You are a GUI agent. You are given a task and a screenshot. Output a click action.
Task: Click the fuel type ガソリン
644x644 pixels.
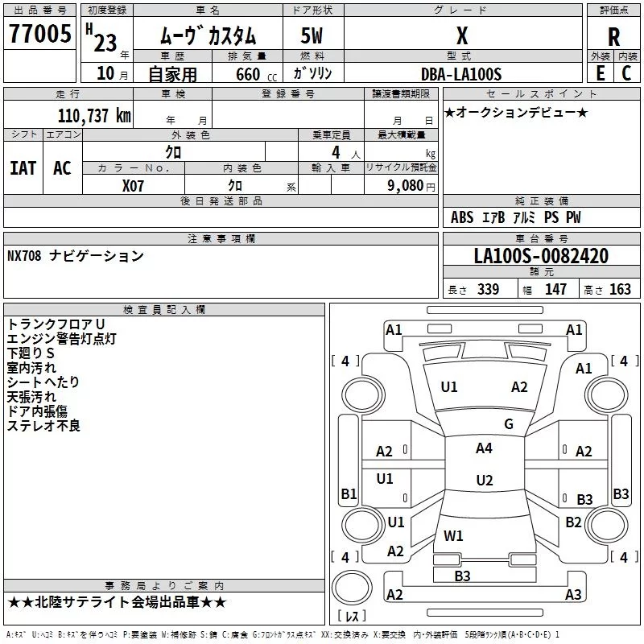click(x=312, y=73)
